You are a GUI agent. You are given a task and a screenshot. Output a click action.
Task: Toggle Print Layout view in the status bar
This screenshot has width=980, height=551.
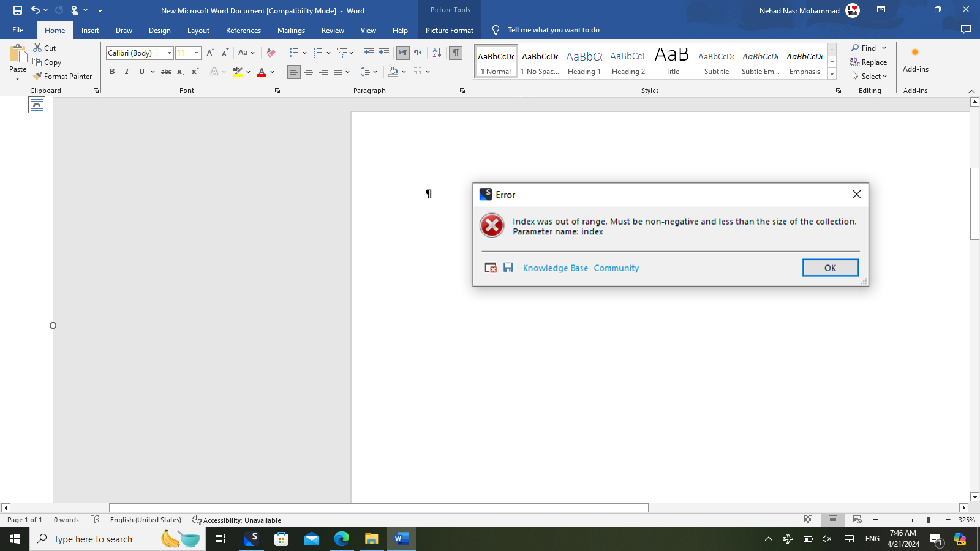pyautogui.click(x=833, y=520)
